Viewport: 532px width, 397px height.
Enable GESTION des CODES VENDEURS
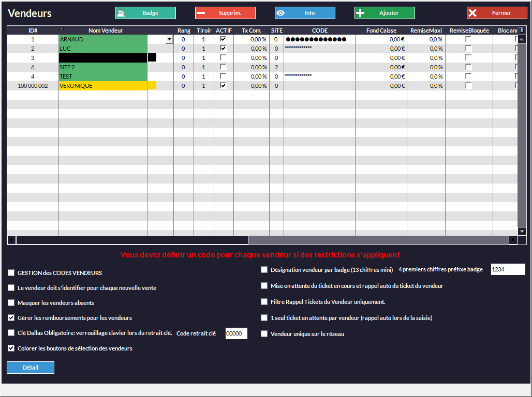tap(11, 273)
